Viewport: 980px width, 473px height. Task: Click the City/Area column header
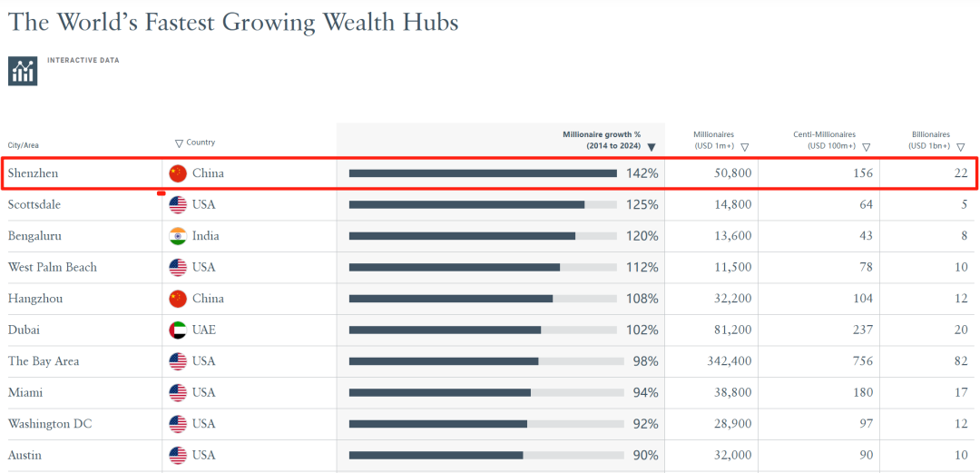pyautogui.click(x=24, y=145)
